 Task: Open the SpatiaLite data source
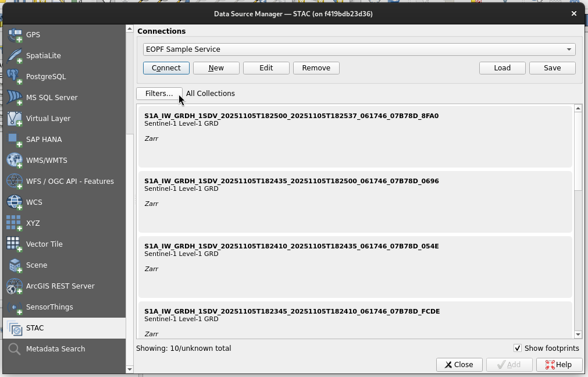click(x=43, y=56)
